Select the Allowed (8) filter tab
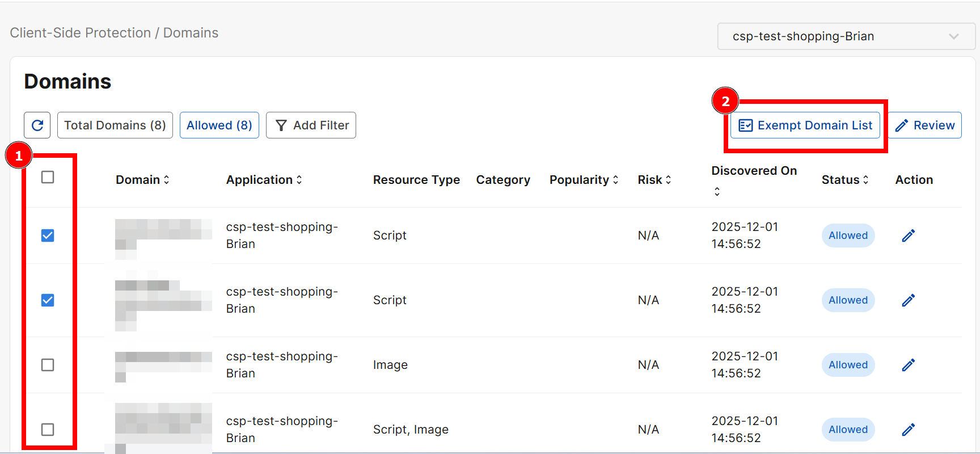 219,125
